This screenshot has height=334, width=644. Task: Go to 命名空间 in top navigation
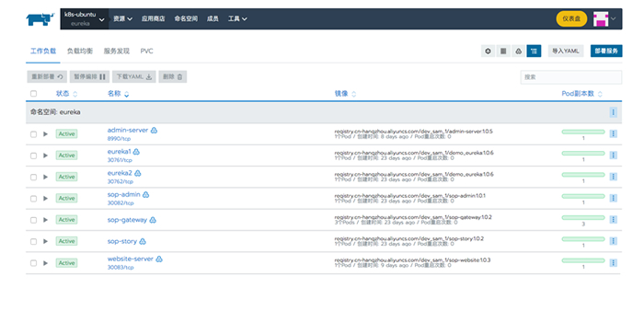(186, 19)
